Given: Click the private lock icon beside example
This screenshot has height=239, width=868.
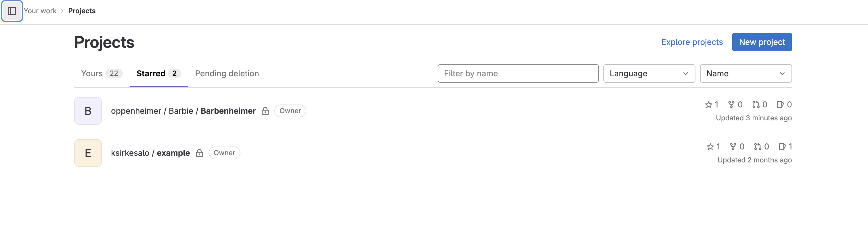Looking at the screenshot, I should click(x=199, y=153).
